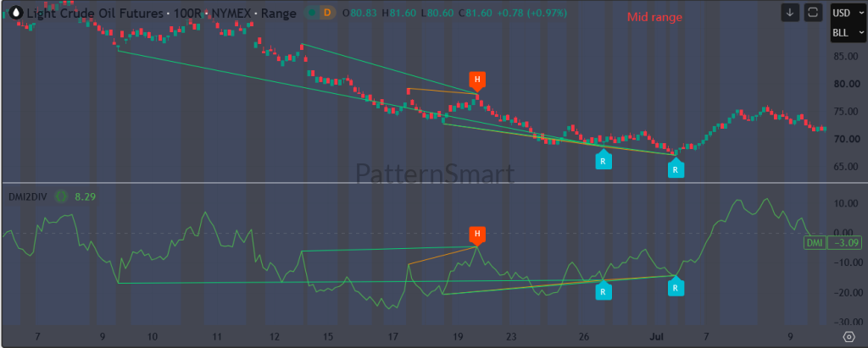
Task: Click the Jul label on the time axis
Action: [x=657, y=336]
